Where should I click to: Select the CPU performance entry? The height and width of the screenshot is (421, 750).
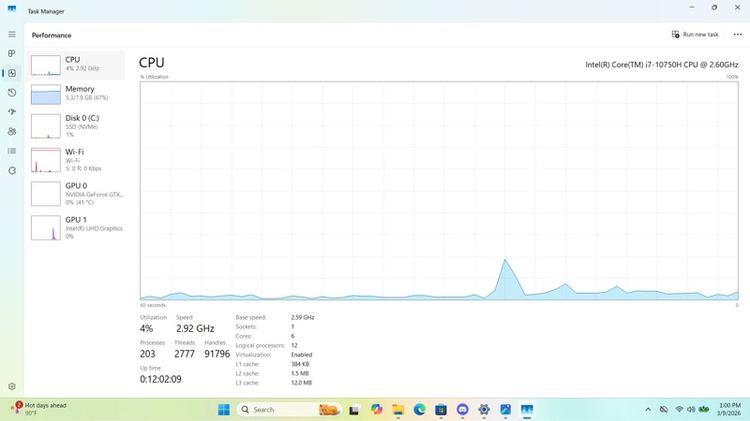(x=77, y=65)
